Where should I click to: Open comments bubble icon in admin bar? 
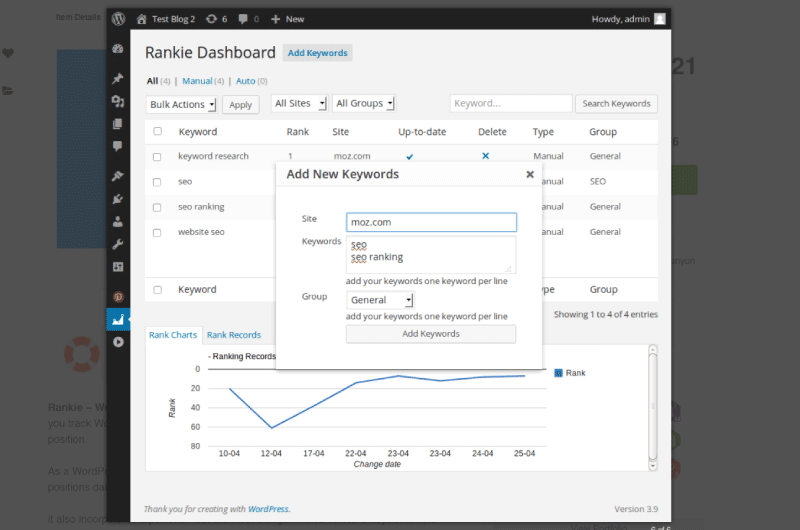tap(243, 19)
